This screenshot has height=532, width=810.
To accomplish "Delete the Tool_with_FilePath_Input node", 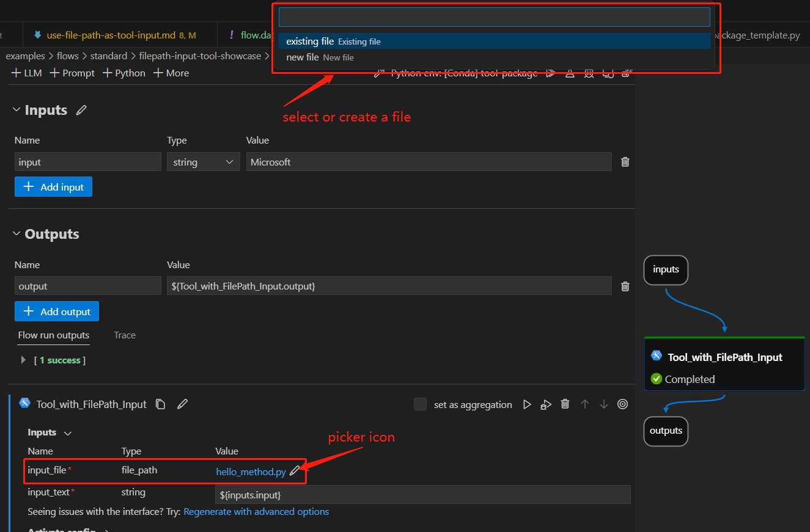I will click(565, 404).
